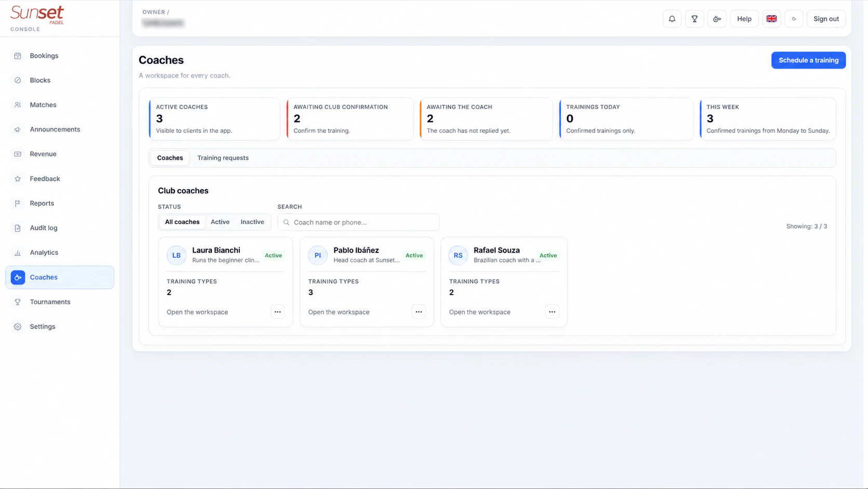
Task: Open Laura Bianchi's three-dot menu
Action: [x=278, y=312]
